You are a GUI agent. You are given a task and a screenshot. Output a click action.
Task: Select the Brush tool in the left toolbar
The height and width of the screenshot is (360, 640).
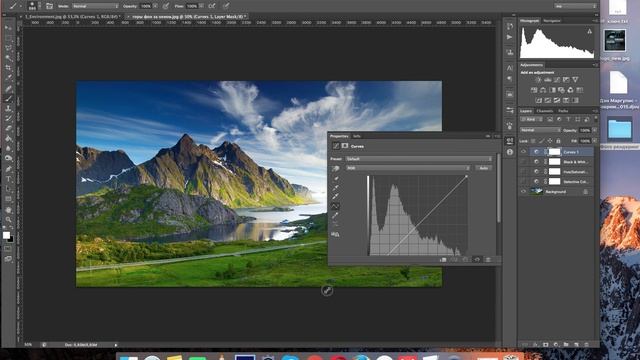click(8, 98)
